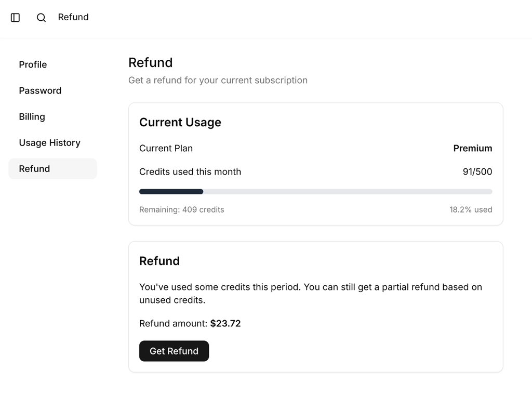Viewport: 532px width, 409px height.
Task: Open Usage History page
Action: pyautogui.click(x=49, y=142)
